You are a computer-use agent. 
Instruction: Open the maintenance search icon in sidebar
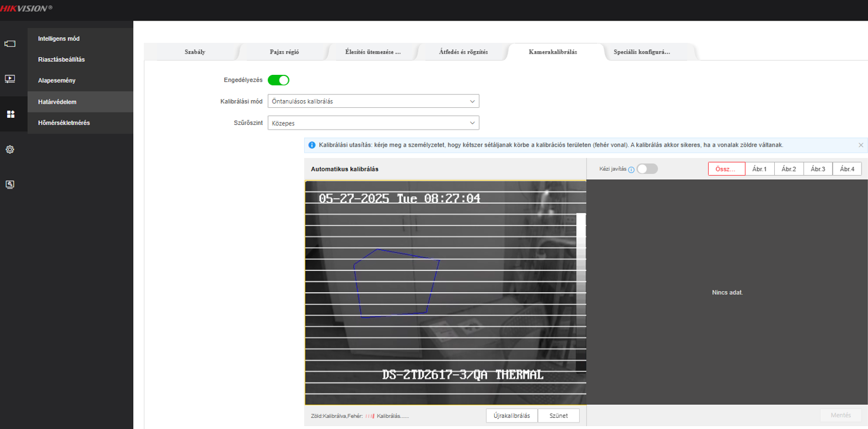(x=10, y=184)
